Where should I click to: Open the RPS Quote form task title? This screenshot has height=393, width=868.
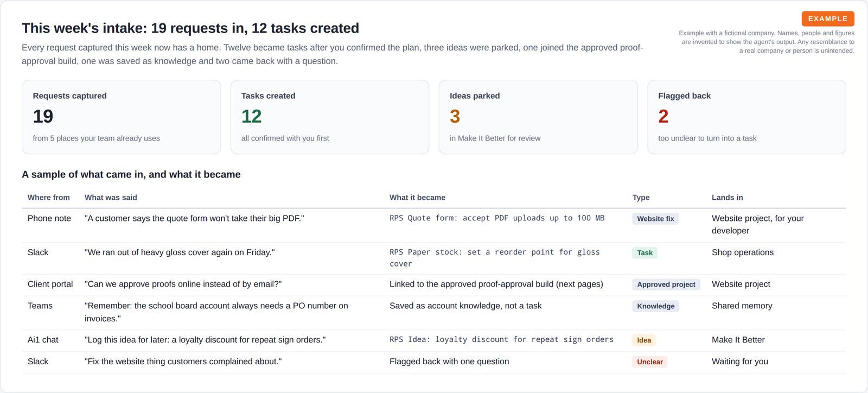pos(497,218)
